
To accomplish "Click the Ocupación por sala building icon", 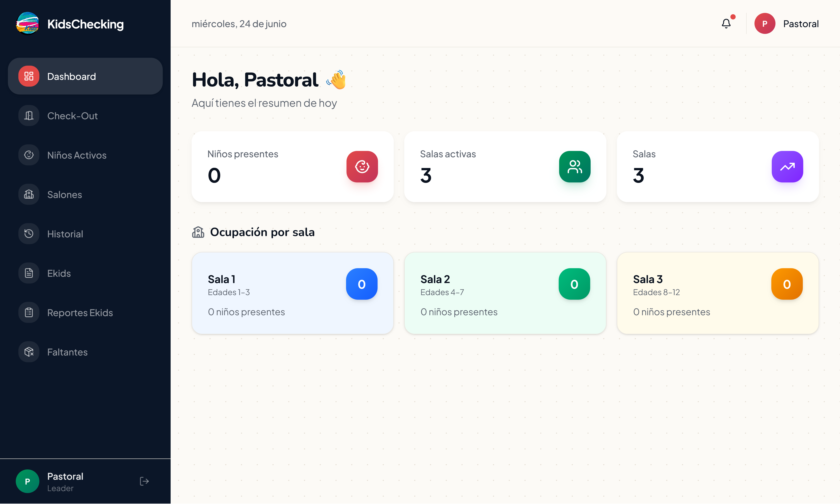I will [x=198, y=232].
